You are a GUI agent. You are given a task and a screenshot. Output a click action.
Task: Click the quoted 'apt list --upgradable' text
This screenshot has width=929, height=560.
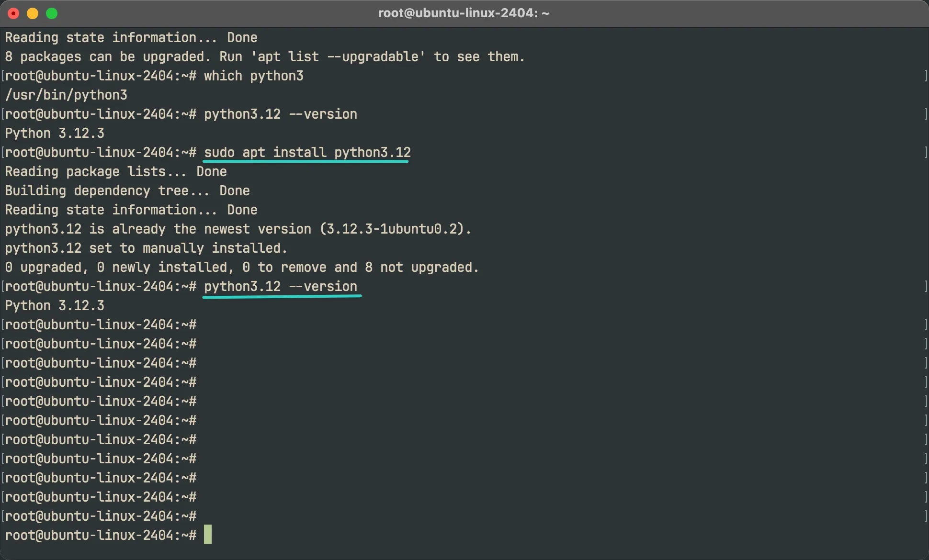(338, 56)
